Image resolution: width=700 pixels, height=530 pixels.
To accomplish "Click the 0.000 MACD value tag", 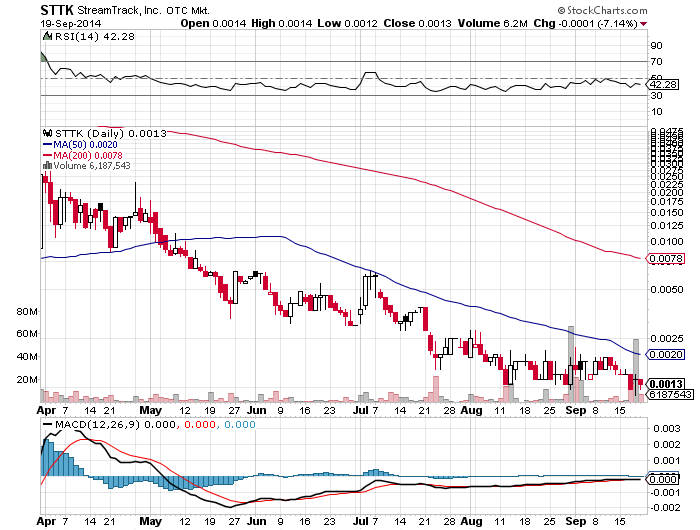I will 662,480.
